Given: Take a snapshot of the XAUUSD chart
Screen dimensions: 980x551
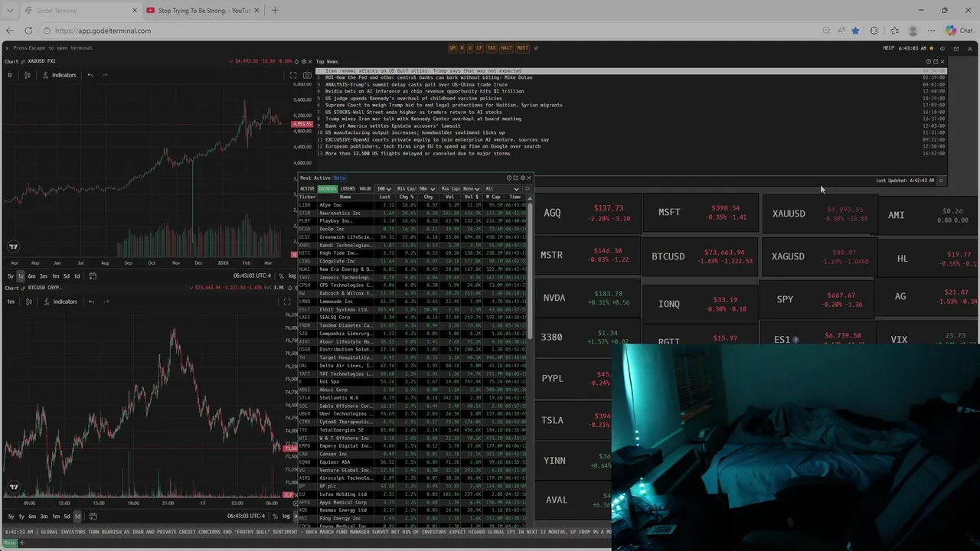Looking at the screenshot, I should tap(307, 75).
